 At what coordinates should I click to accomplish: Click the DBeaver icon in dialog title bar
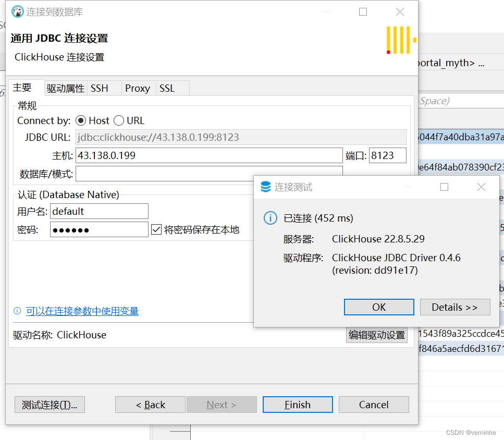pos(17,12)
